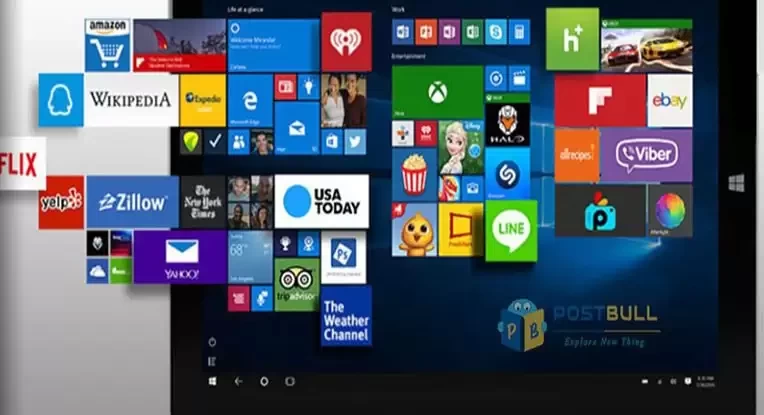Open the Groove Music disc tile
The height and width of the screenshot is (415, 764).
tap(496, 78)
